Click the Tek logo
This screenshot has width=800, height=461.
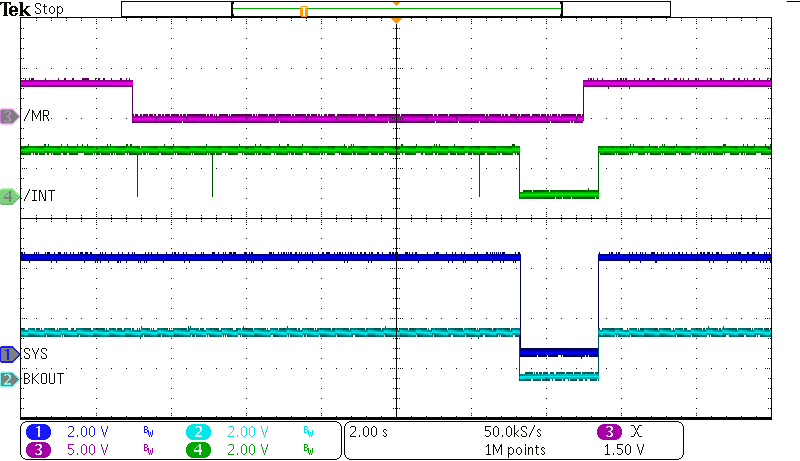16,9
